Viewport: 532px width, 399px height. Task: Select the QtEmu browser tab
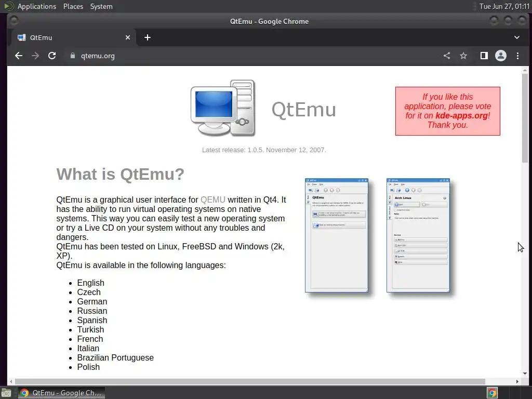[74, 37]
